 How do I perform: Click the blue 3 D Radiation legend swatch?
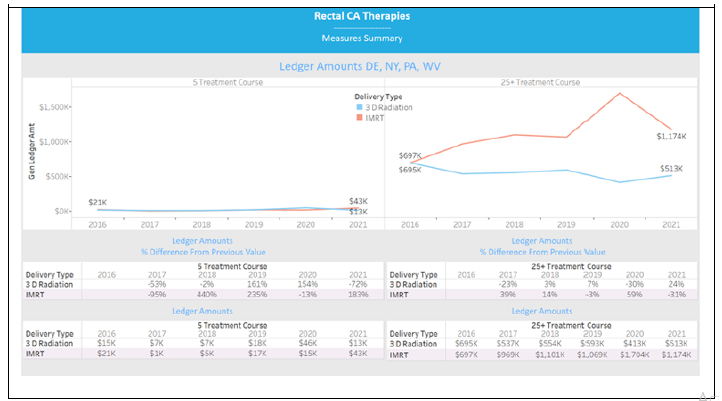(x=359, y=107)
